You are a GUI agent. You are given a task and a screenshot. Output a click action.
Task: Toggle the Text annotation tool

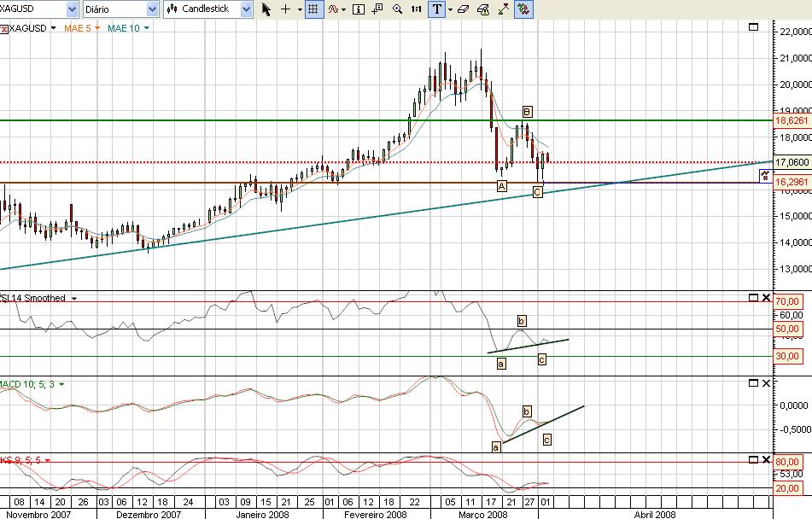[436, 9]
